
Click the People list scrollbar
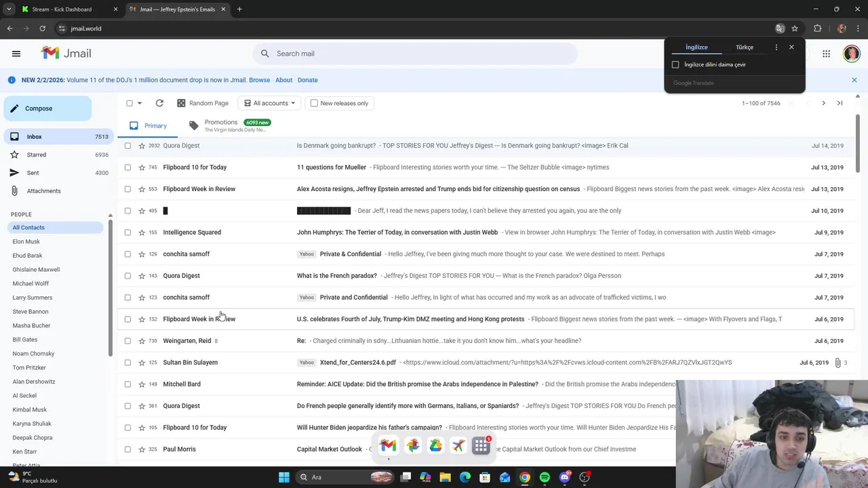[x=110, y=288]
